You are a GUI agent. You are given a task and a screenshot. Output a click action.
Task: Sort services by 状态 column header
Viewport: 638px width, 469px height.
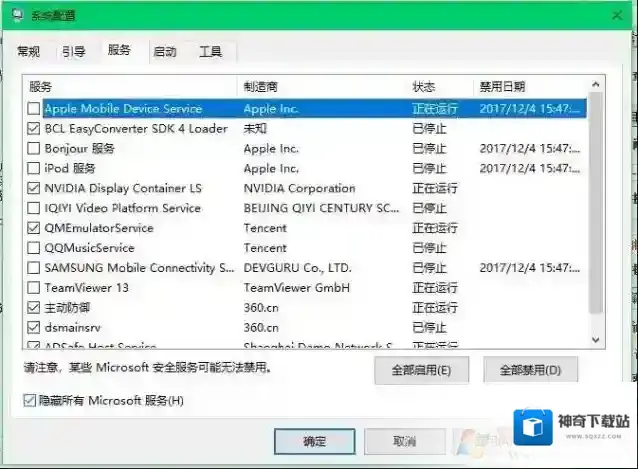coord(440,87)
